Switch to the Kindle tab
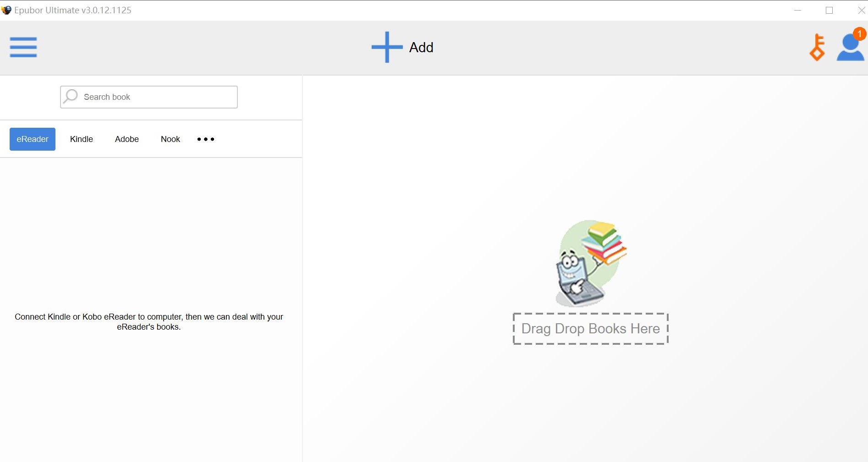The width and height of the screenshot is (868, 462). pos(82,139)
